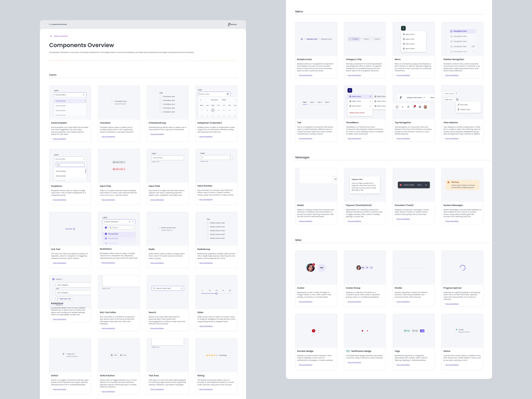Move the Slider handle at 50
Viewport: 532px width, 399px height.
tap(216, 293)
